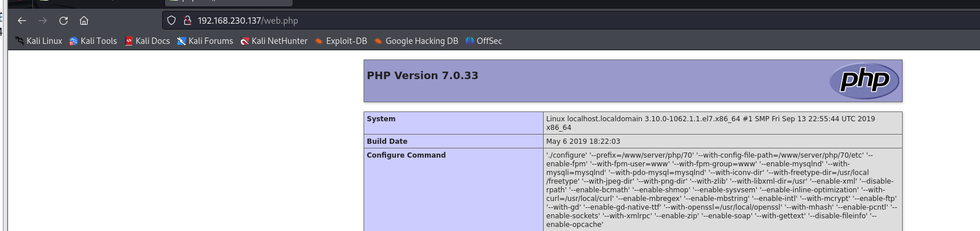Click the browser back arrow
The width and height of the screenshot is (980, 231).
pos(22,21)
